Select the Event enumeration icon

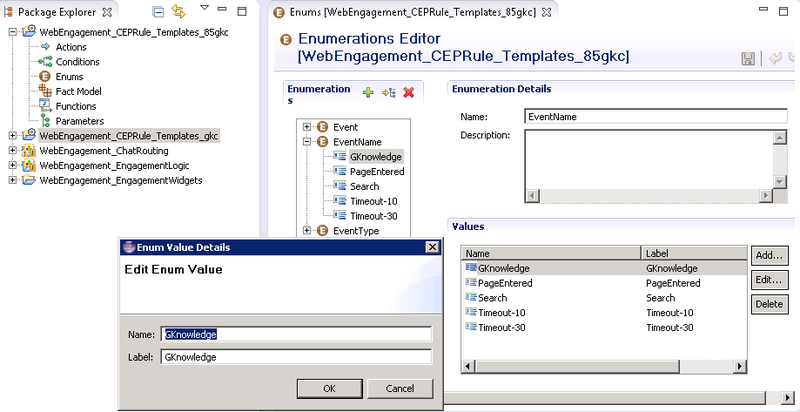(322, 127)
